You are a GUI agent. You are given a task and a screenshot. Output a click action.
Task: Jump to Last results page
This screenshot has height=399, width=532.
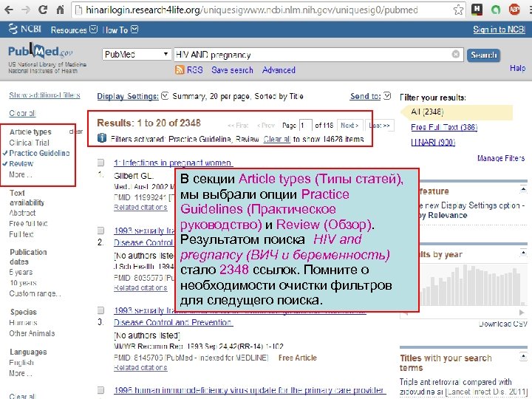pyautogui.click(x=379, y=125)
